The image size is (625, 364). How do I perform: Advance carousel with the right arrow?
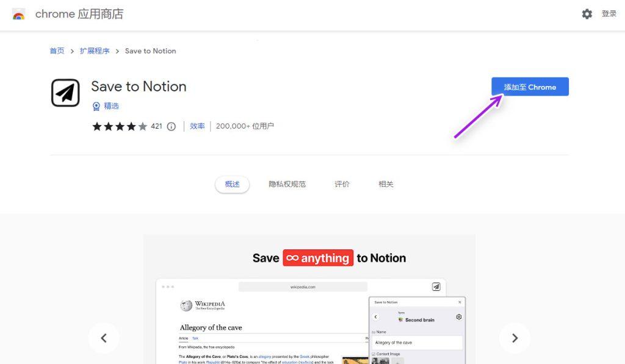pyautogui.click(x=515, y=337)
